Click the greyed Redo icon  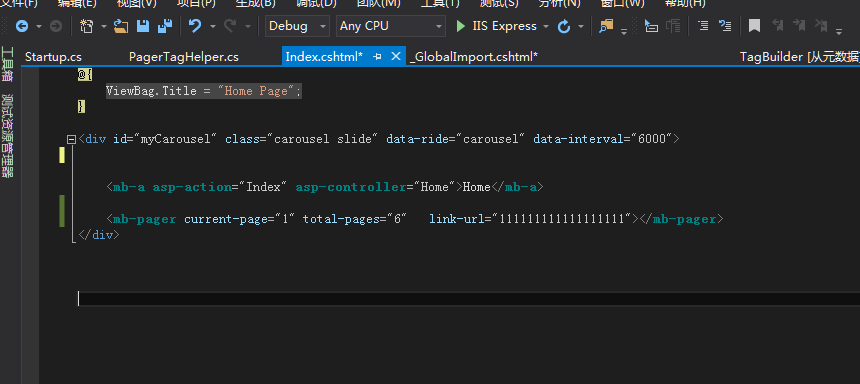[x=230, y=26]
